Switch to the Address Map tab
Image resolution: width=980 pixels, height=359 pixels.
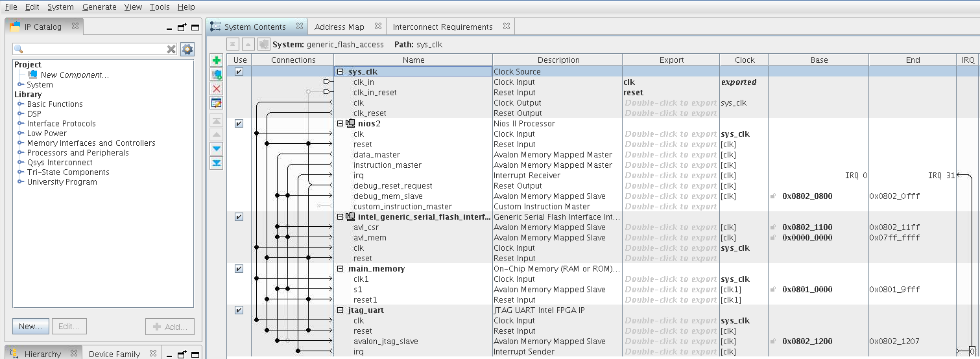(x=339, y=27)
